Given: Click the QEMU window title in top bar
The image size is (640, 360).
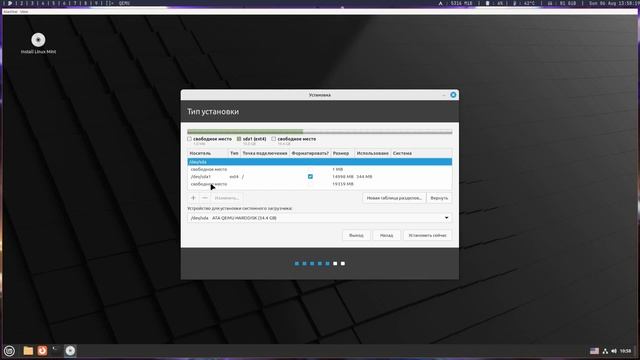Looking at the screenshot, I should 124,3.
